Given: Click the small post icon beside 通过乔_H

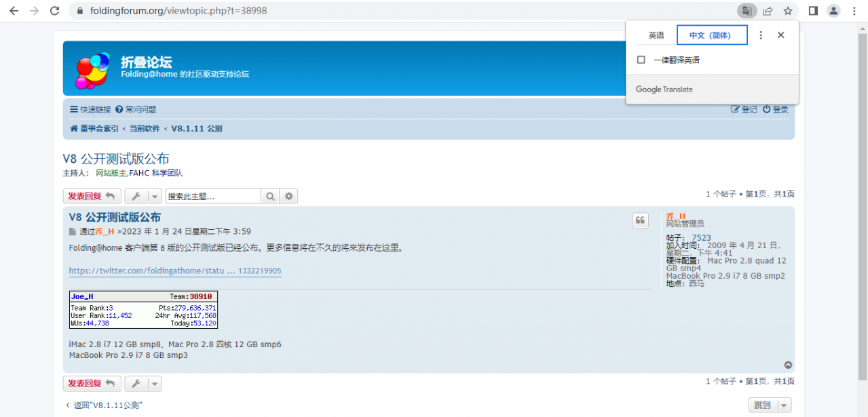Looking at the screenshot, I should 73,232.
